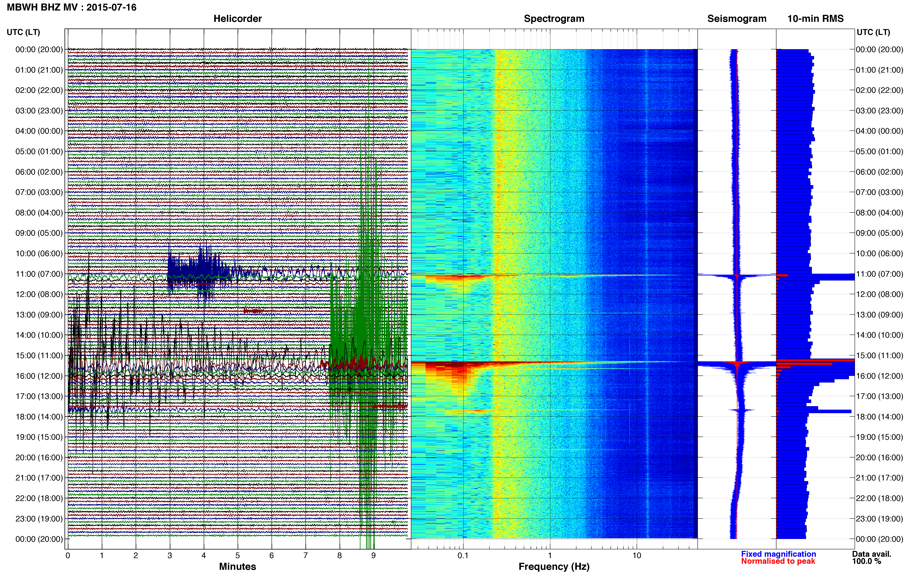Click the 'Fixed magnification' legend text
The width and height of the screenshot is (924, 578).
pos(778,554)
